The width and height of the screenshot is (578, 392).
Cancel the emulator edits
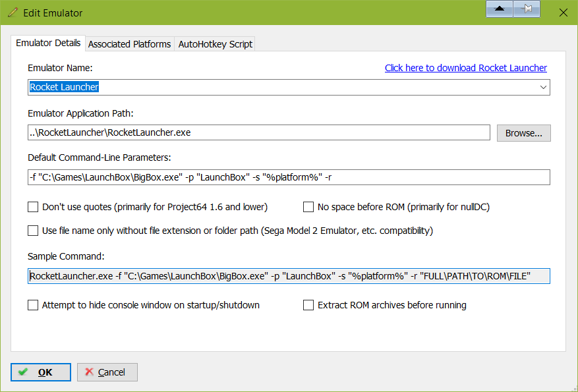click(x=107, y=372)
